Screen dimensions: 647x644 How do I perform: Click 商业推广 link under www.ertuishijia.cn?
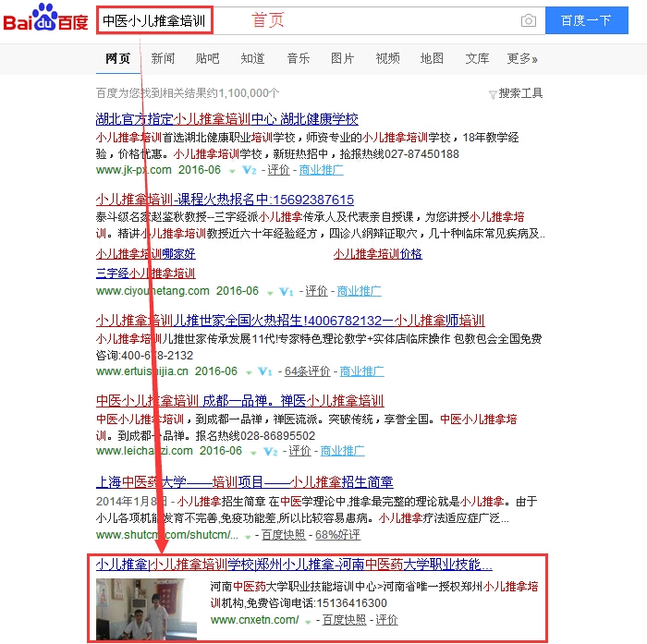pyautogui.click(x=362, y=371)
